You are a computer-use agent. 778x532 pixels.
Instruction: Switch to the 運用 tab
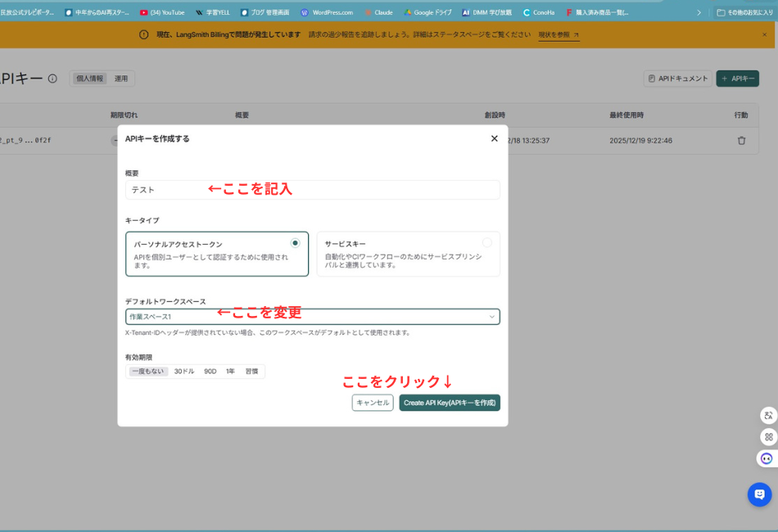pyautogui.click(x=121, y=79)
